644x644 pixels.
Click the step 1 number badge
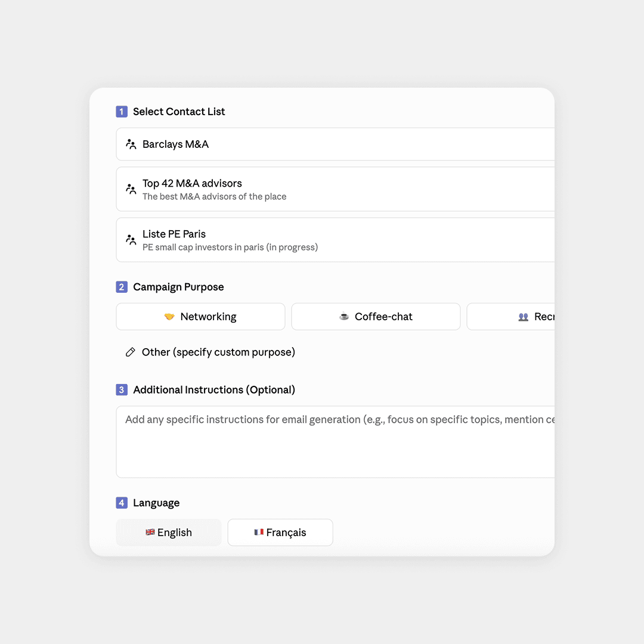pos(122,112)
